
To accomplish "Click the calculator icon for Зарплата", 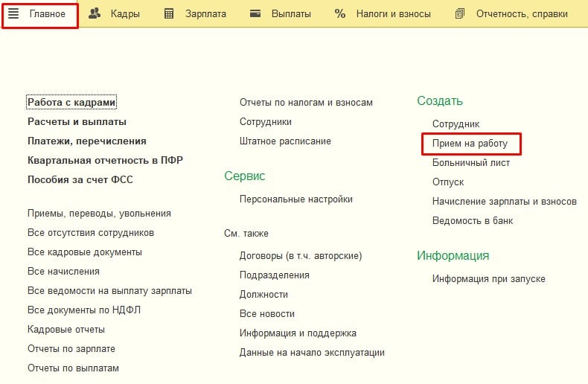I will coord(169,14).
